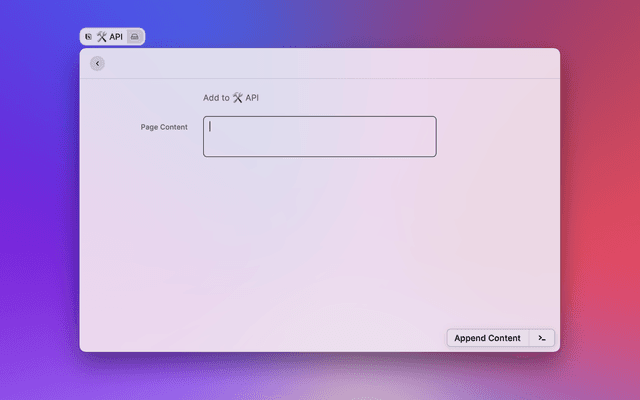Click the Notion logo in the top pill
Viewport: 640px width, 400px height.
(x=89, y=36)
